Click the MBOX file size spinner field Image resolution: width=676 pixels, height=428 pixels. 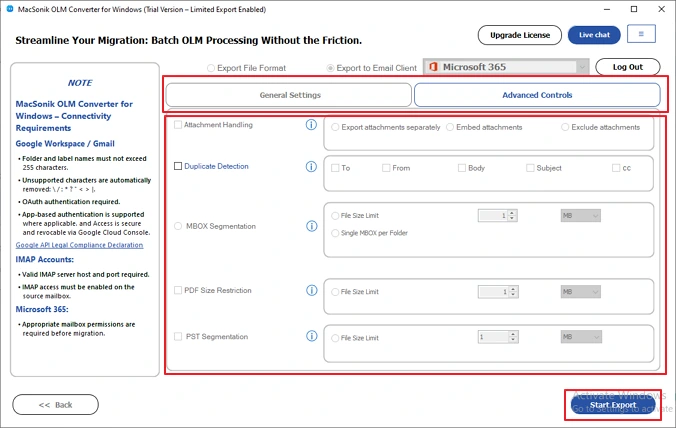click(x=498, y=216)
